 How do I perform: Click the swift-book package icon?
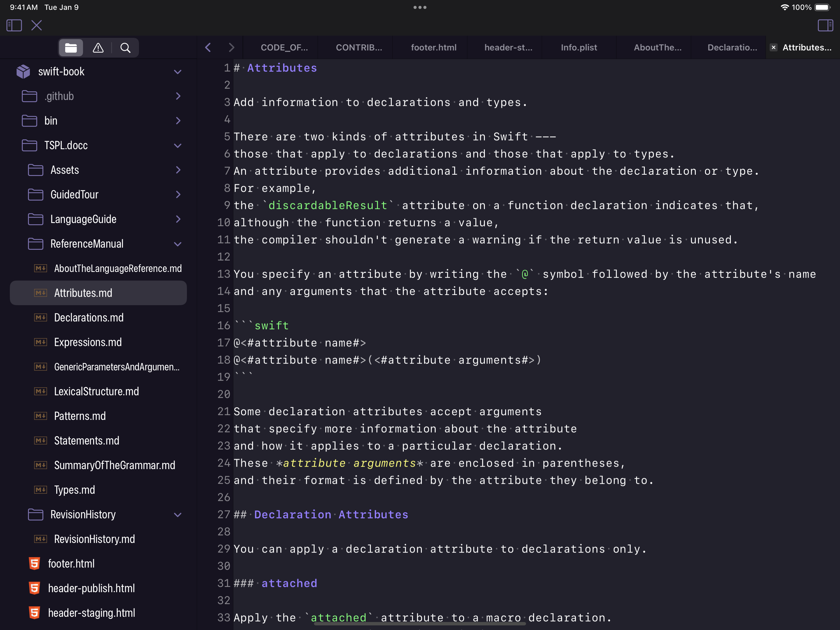23,71
